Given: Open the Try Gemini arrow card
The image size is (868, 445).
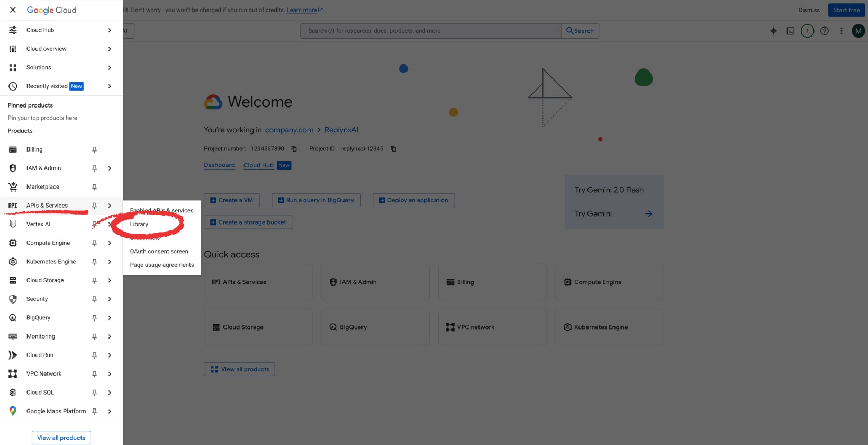Looking at the screenshot, I should pos(614,214).
